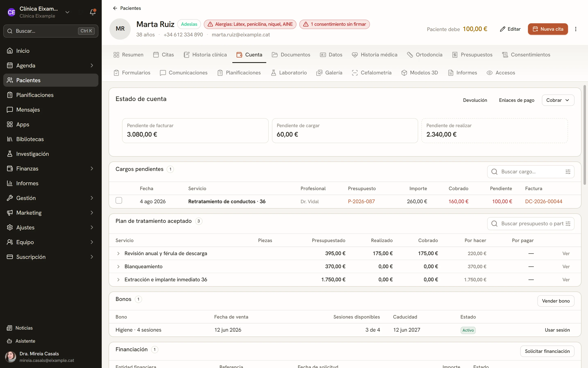
Task: Click the Noticias newspaper icon
Action: pos(9,328)
